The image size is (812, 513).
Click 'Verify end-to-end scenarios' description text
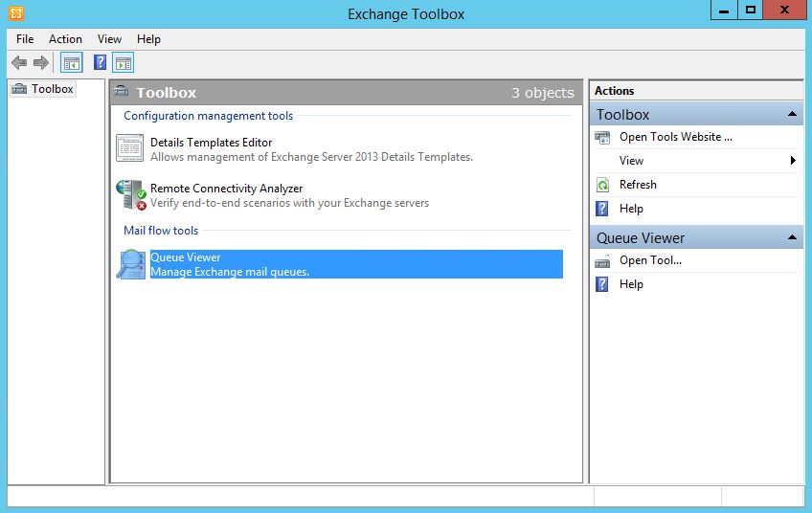(x=289, y=203)
